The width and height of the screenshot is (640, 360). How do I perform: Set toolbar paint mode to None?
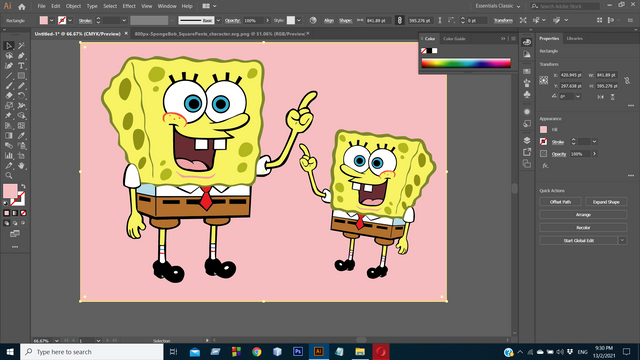pos(23,213)
